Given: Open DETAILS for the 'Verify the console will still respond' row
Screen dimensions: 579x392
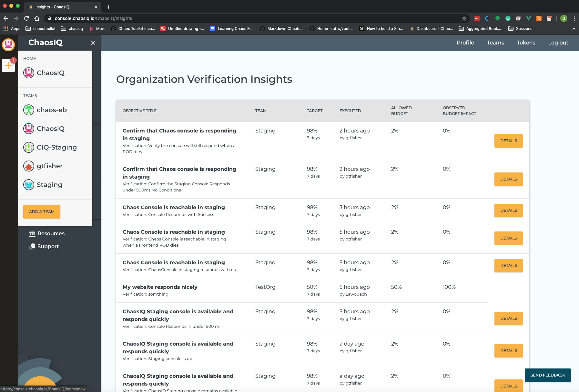Looking at the screenshot, I should [509, 141].
